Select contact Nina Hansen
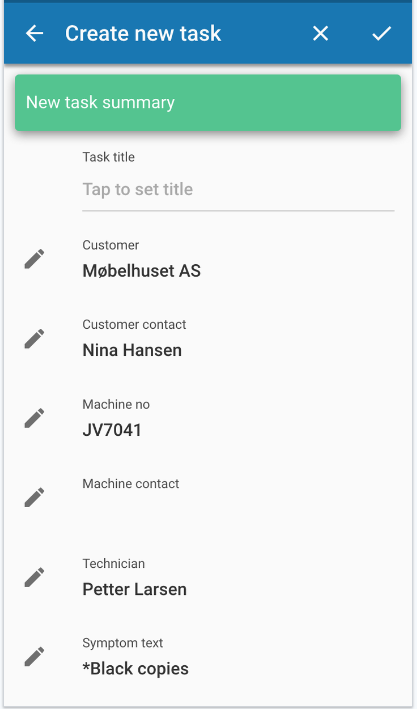Screen dimensions: 417x709 [132, 350]
